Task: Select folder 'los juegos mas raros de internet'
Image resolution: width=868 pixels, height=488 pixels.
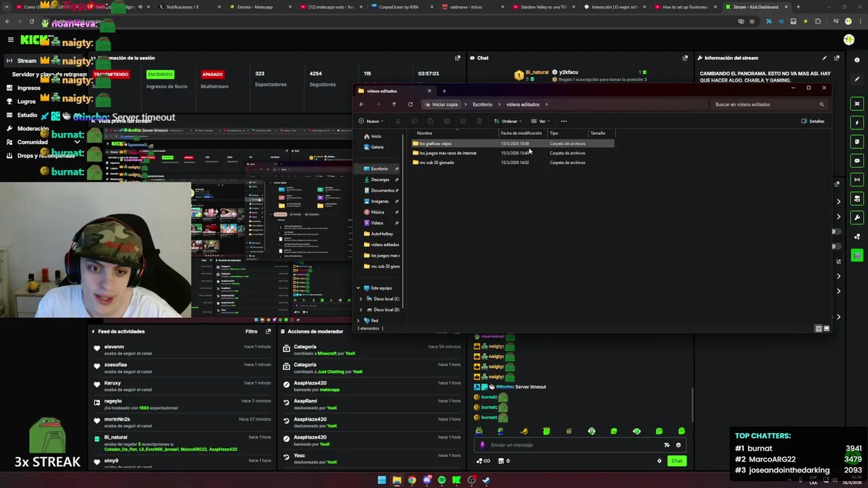Action: pyautogui.click(x=448, y=153)
